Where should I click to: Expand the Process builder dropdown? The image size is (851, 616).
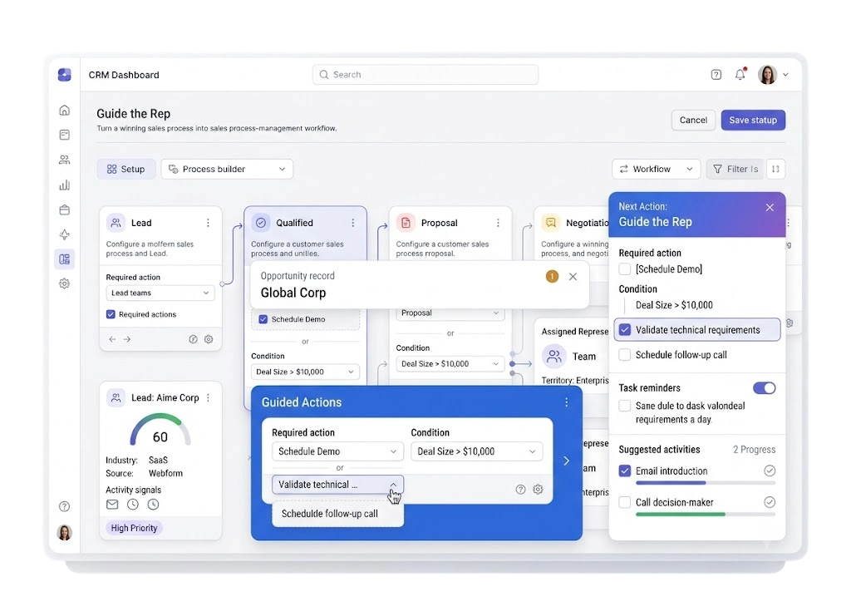[227, 169]
